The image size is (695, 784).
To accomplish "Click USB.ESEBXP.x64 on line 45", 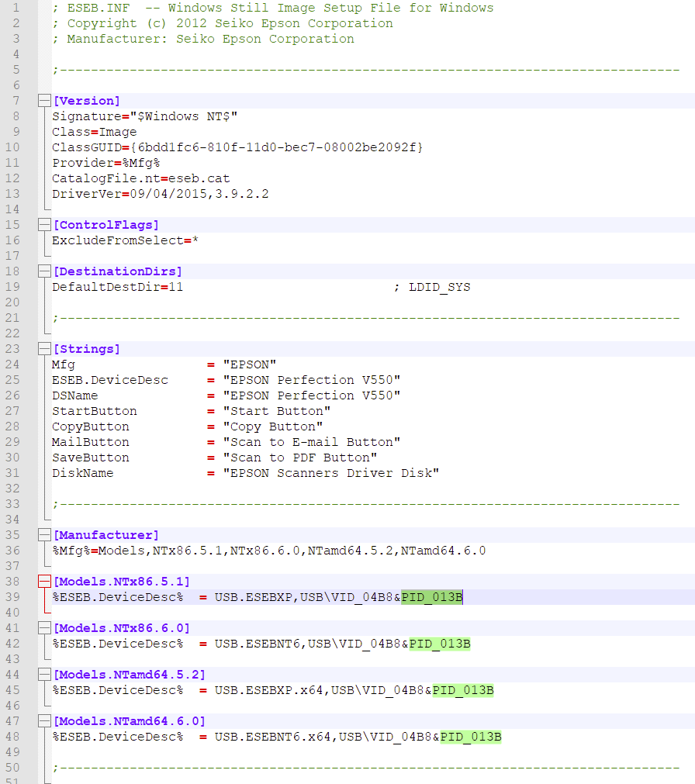I will pyautogui.click(x=268, y=689).
